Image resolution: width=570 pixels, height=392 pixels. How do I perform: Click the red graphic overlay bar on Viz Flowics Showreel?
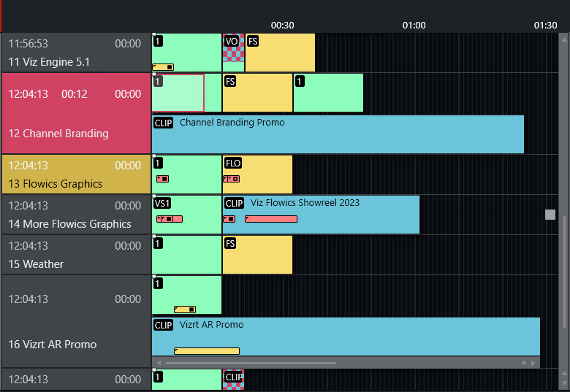tap(270, 219)
